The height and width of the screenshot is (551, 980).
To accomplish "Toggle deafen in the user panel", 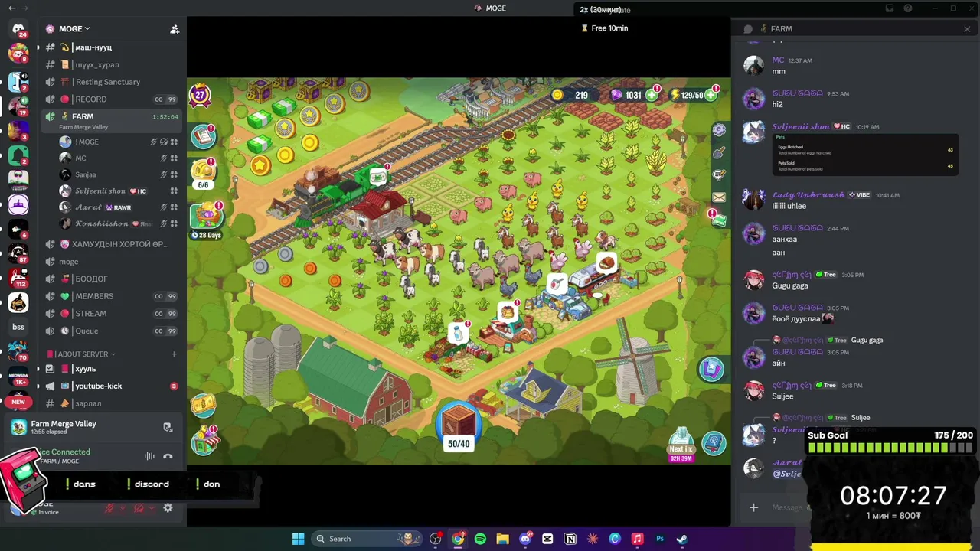I will point(139,507).
